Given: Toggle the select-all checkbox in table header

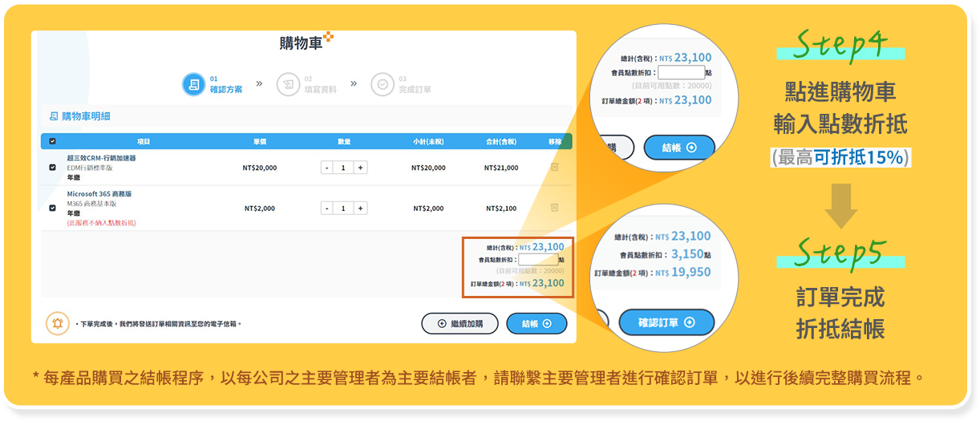Looking at the screenshot, I should point(53,141).
